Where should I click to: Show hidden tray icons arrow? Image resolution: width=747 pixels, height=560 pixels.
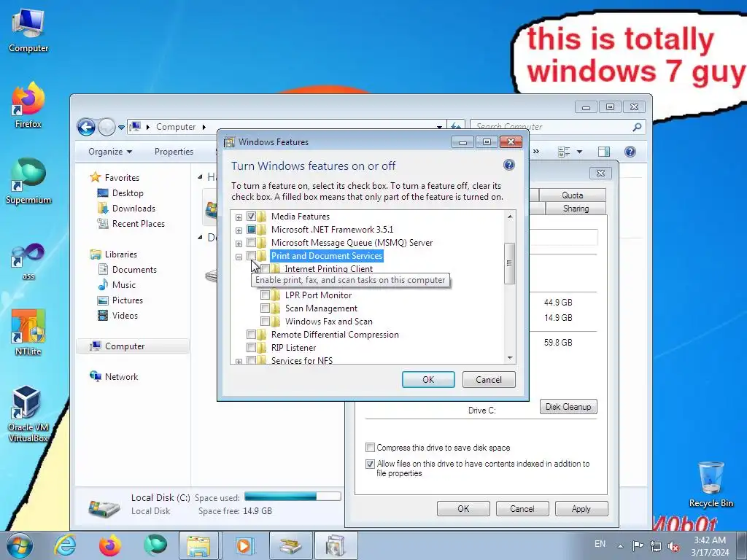[x=620, y=545]
